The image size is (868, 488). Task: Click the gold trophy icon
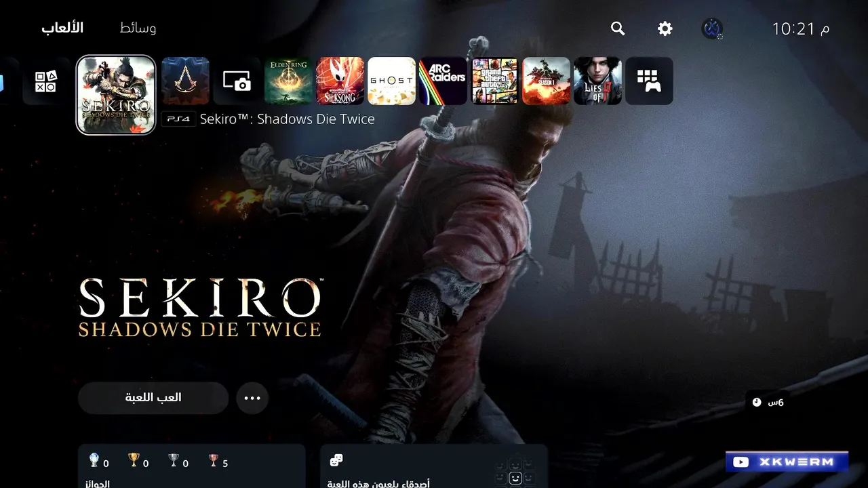(x=134, y=461)
